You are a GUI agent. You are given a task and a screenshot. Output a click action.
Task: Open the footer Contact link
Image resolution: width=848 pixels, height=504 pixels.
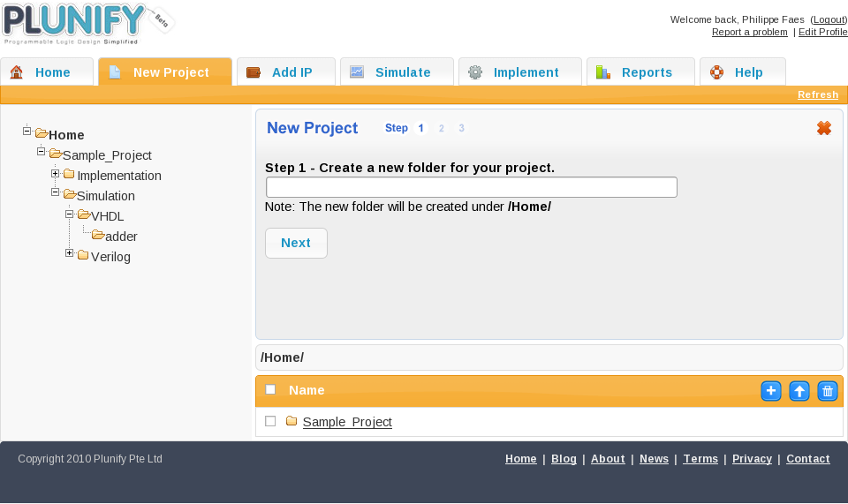808,459
